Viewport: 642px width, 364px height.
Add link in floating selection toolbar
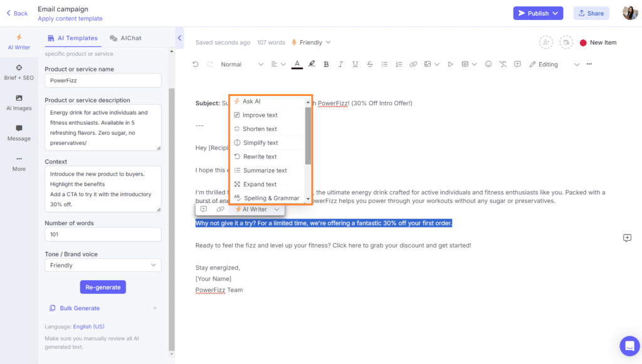click(x=220, y=209)
